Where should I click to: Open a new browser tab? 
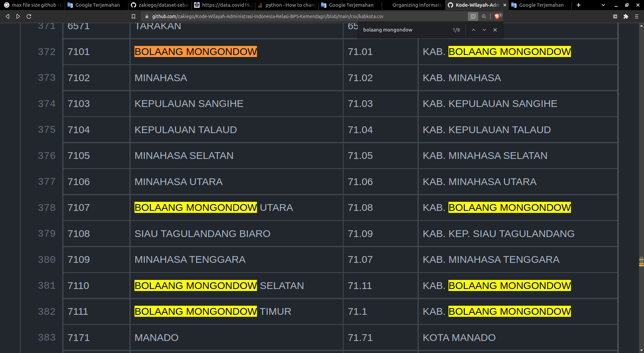coord(578,5)
